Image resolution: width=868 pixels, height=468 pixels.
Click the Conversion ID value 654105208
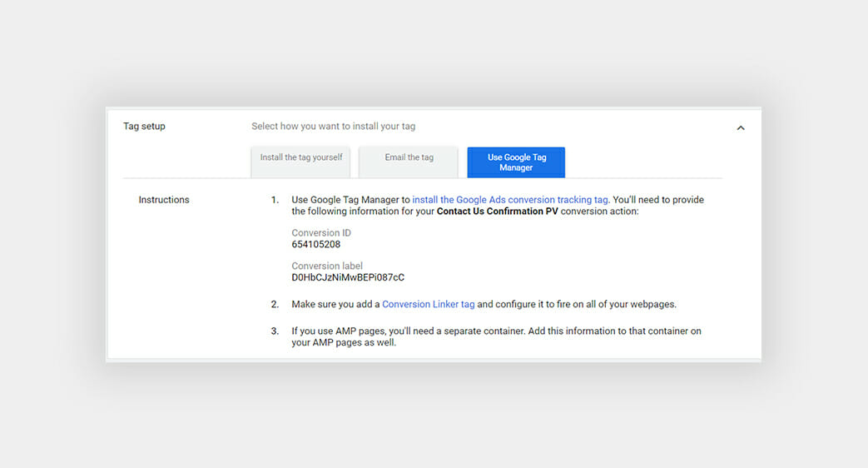pyautogui.click(x=316, y=244)
